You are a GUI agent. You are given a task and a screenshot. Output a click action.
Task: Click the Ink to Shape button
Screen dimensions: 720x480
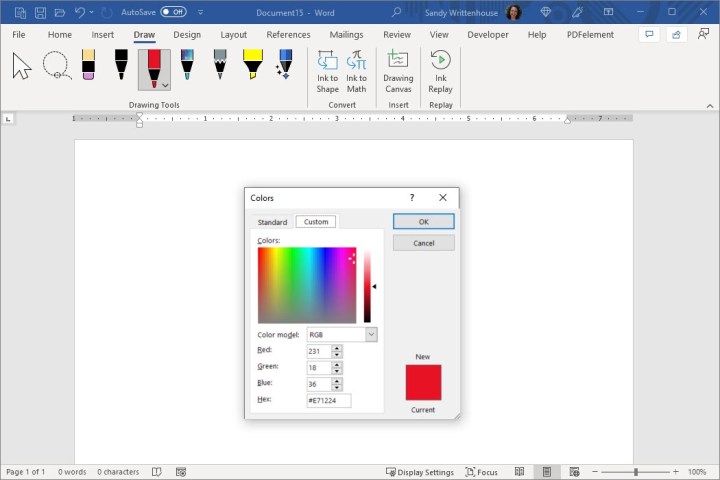[x=327, y=70]
